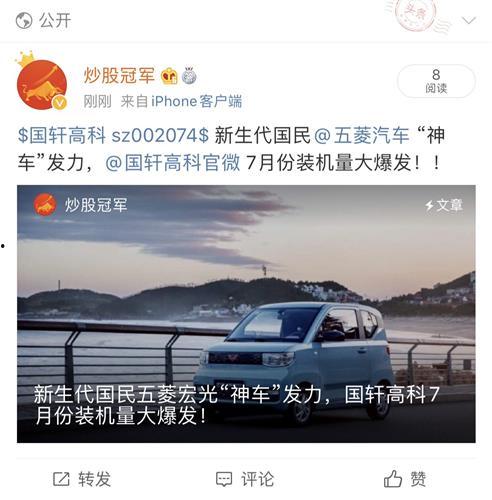This screenshot has height=500, width=492.
Task: Open the 炒股冠军 username link
Action: (x=119, y=76)
